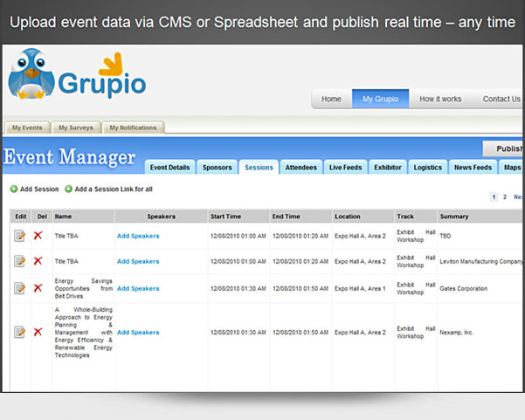This screenshot has height=420, width=525.
Task: Open the Sponsors tab
Action: click(217, 168)
